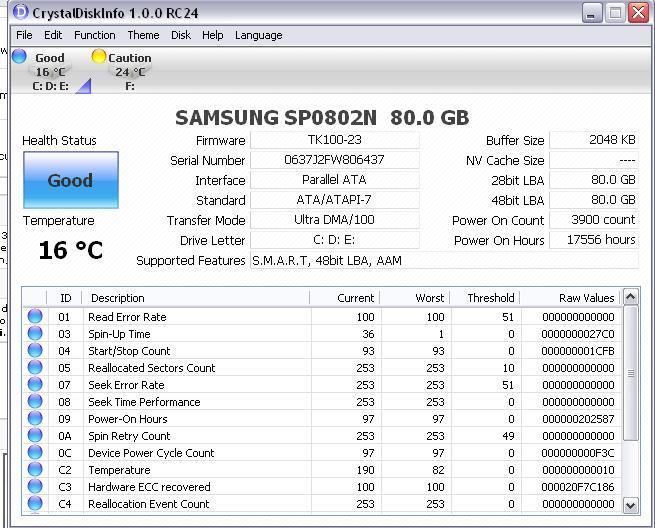The height and width of the screenshot is (528, 655).
Task: Click the status orb for Seek Error Rate
Action: coord(35,384)
